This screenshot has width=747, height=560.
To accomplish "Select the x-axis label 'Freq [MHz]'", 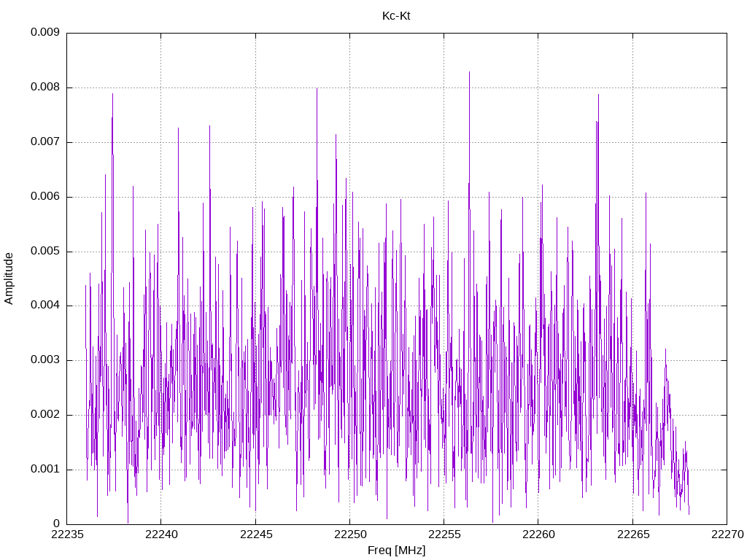I will 396,550.
